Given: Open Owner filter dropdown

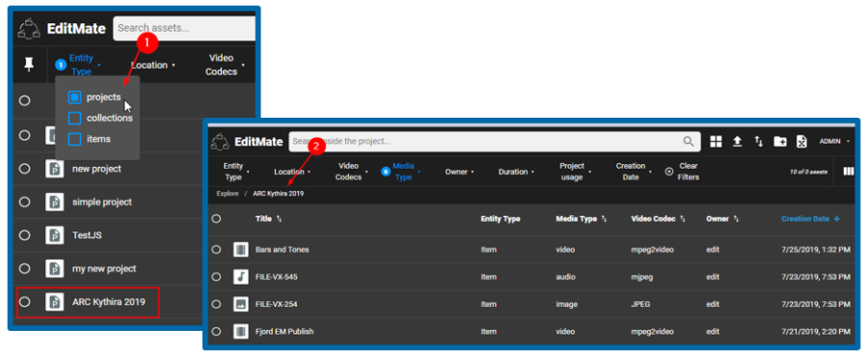Looking at the screenshot, I should click(459, 172).
